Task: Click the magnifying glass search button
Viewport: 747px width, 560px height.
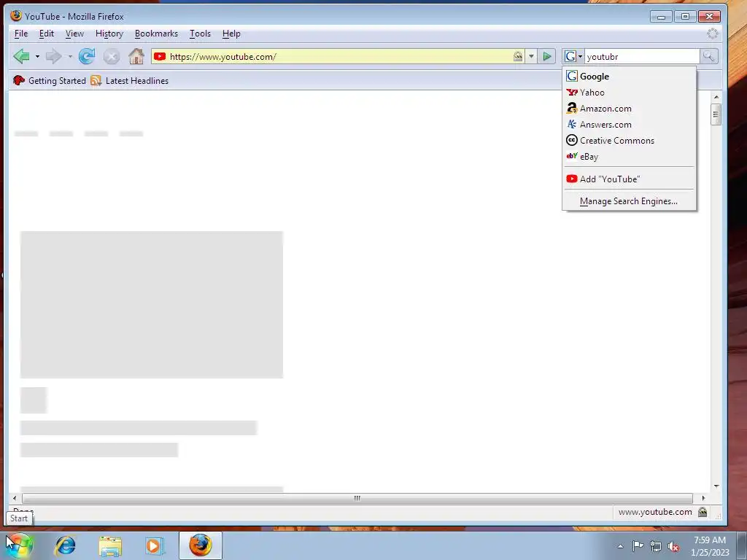Action: (x=708, y=56)
